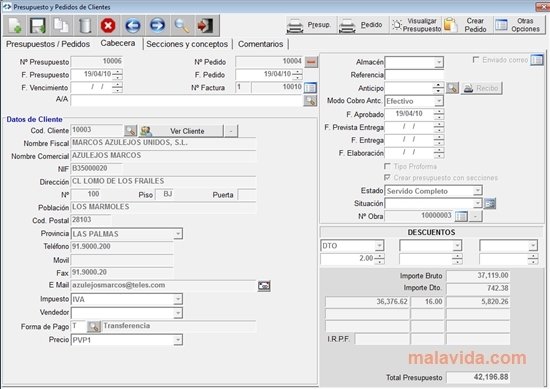The image size is (550, 389).
Task: Click the search icon beside Cod. Cliente
Action: point(130,131)
